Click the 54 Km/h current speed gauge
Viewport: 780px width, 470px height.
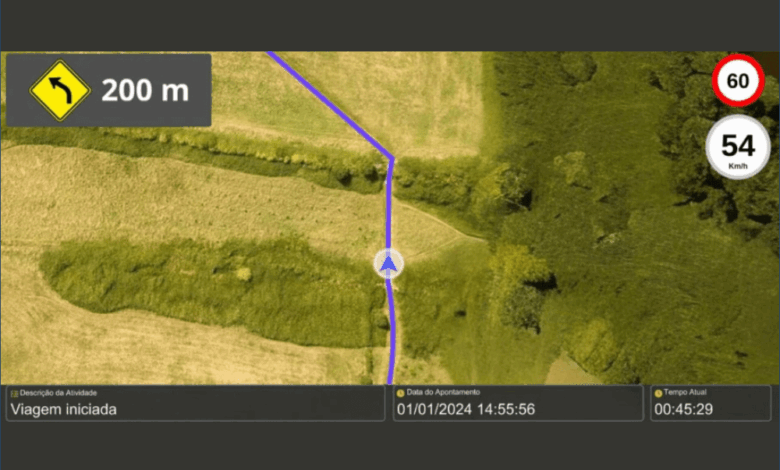tap(738, 147)
